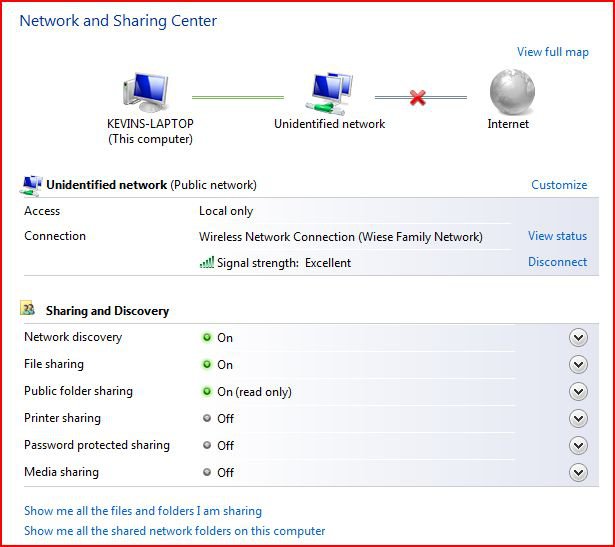Click the Customize network link
Screen dimensions: 615x547
[x=558, y=185]
